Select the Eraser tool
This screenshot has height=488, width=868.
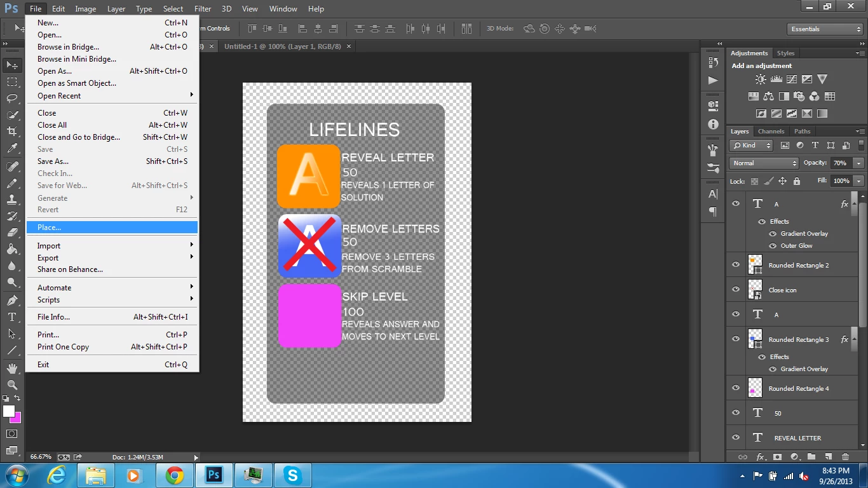[x=12, y=233]
